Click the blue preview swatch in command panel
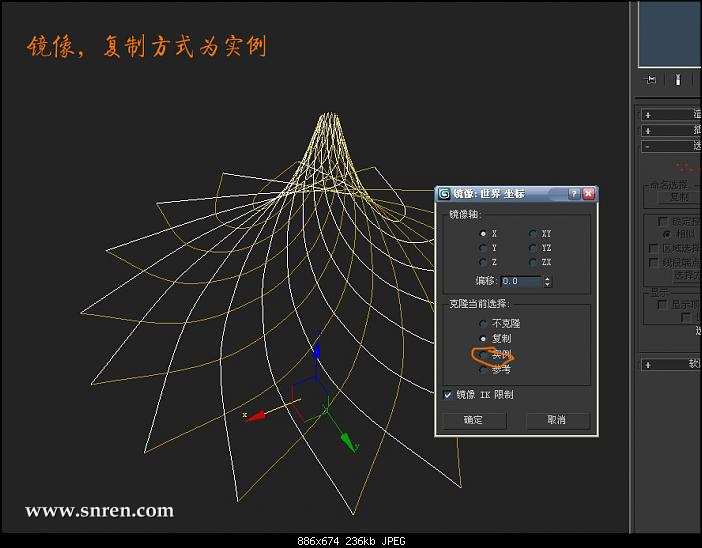This screenshot has width=702, height=548. (x=670, y=34)
